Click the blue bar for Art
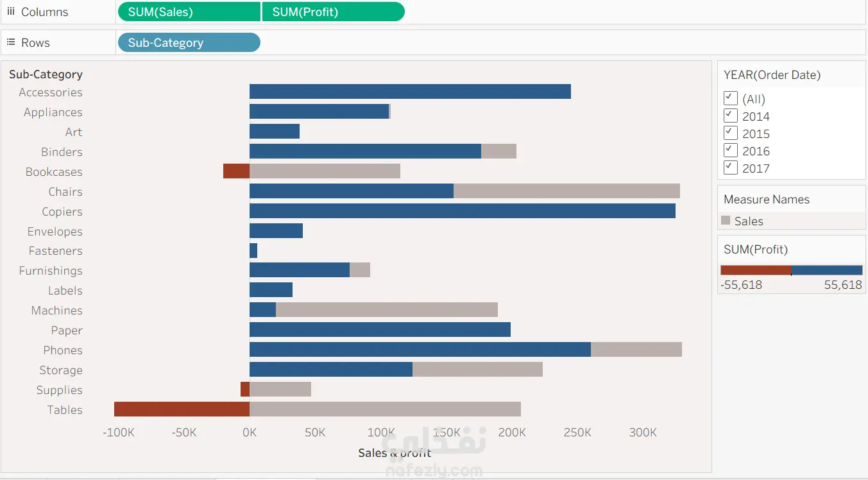Viewport: 868px width, 480px height. click(x=275, y=131)
